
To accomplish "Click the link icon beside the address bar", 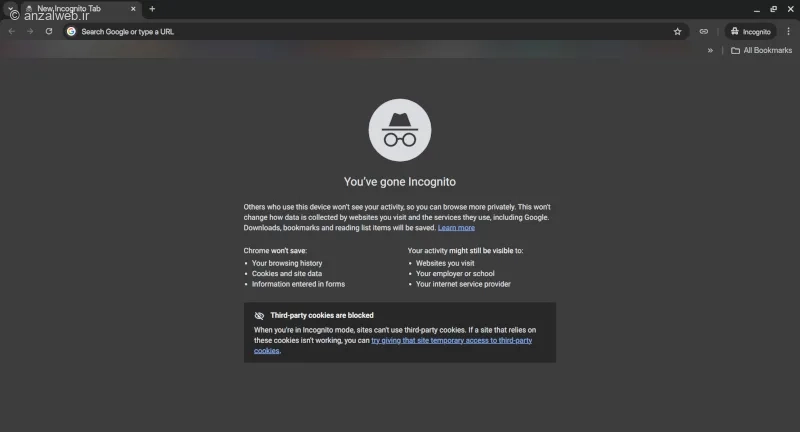I will click(x=704, y=31).
